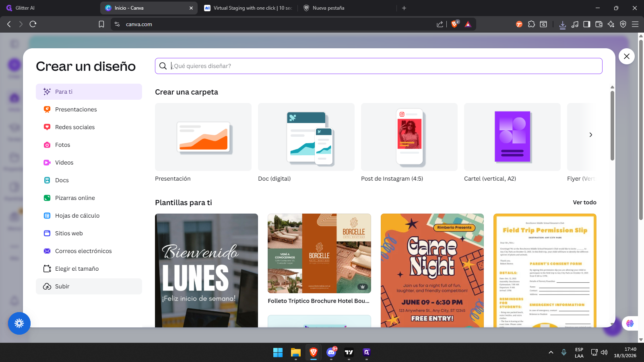
Task: Select Pizarras online in the sidebar
Action: [75, 198]
